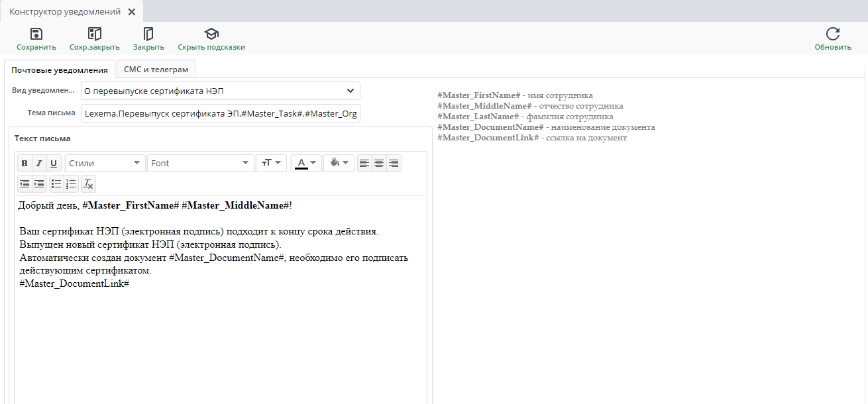Click the line starting Добрый день
The width and height of the screenshot is (868, 404).
pyautogui.click(x=155, y=205)
